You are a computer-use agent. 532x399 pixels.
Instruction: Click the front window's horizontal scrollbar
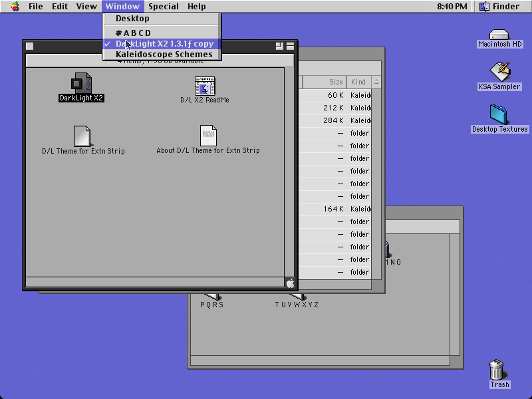click(155, 282)
